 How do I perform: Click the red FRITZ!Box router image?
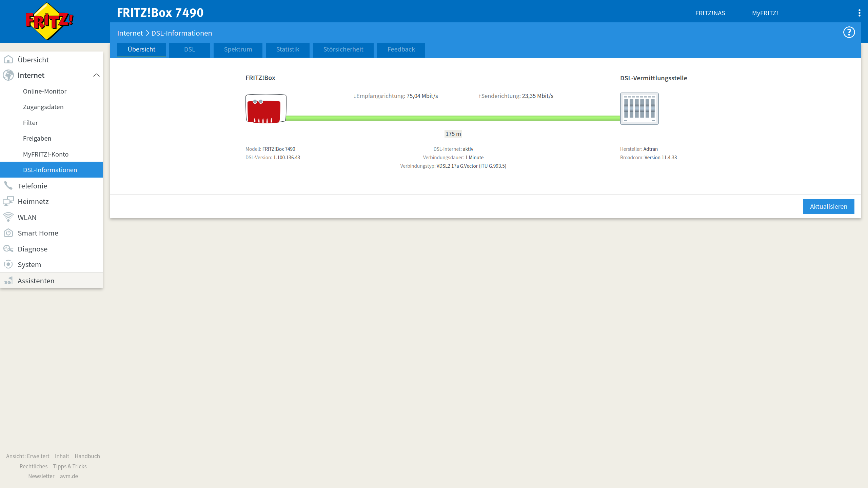point(266,108)
